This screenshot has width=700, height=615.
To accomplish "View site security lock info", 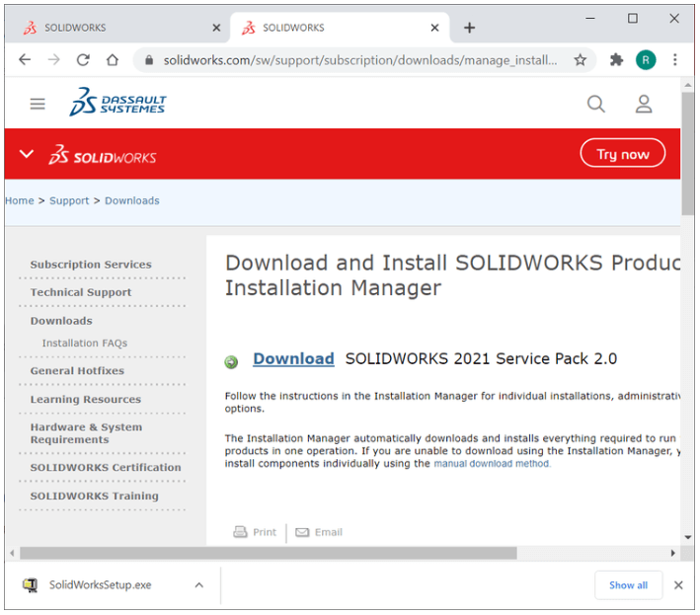I will tap(149, 60).
